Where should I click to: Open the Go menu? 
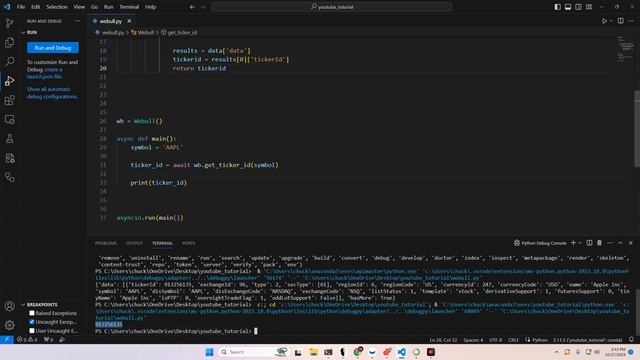[x=94, y=7]
